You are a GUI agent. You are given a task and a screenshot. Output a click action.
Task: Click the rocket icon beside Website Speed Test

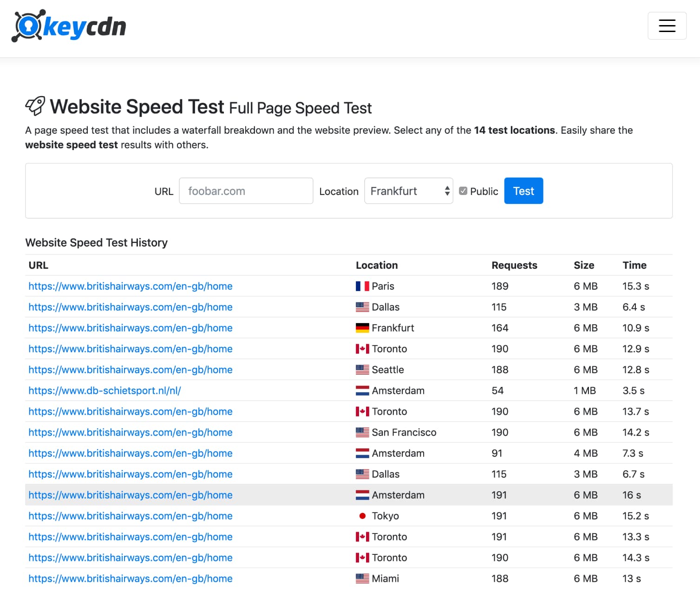coord(35,106)
